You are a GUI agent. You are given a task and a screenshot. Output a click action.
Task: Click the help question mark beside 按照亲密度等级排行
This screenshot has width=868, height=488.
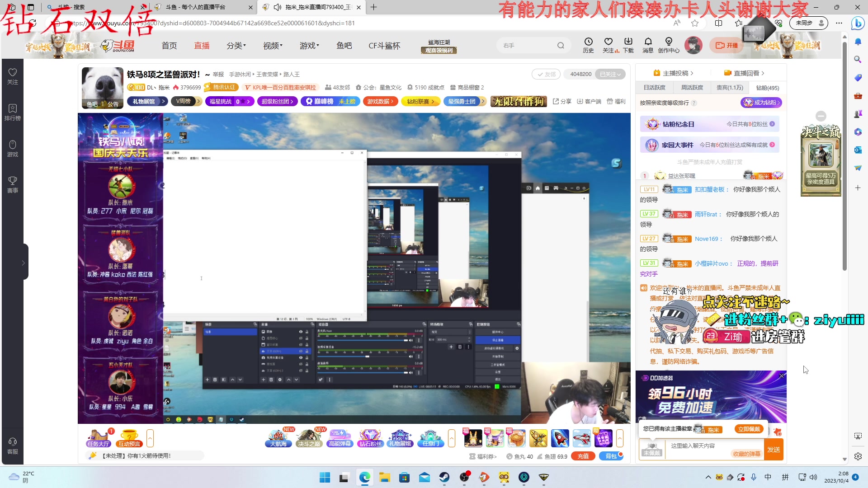[694, 103]
